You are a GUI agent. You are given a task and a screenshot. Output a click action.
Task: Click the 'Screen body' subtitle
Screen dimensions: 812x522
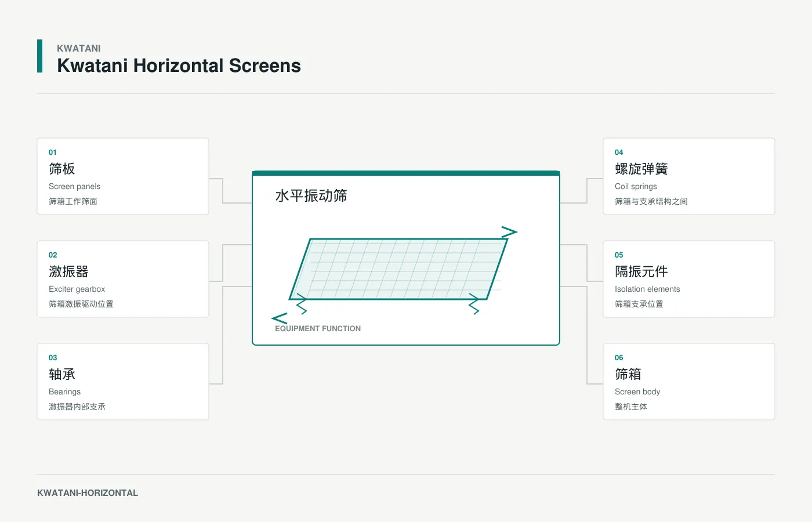pyautogui.click(x=637, y=391)
